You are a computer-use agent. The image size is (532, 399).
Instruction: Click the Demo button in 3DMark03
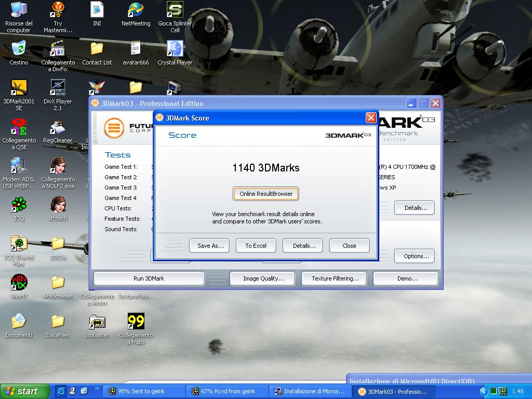pos(406,278)
